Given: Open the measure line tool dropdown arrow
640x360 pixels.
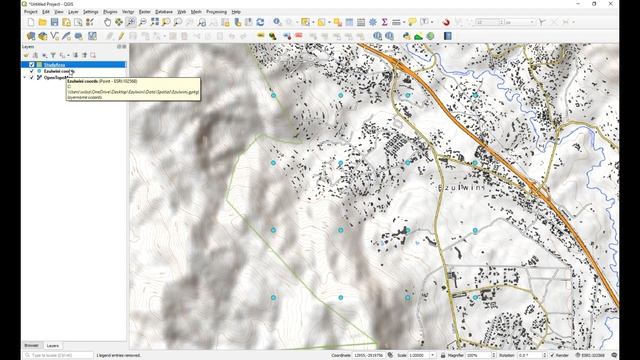Looking at the screenshot, I should click(x=403, y=22).
